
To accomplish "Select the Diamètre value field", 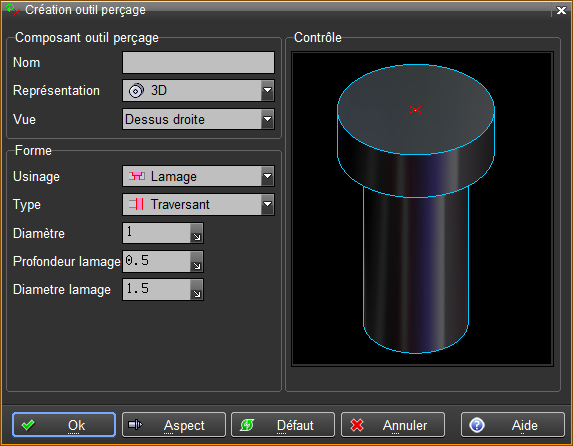I will [156, 233].
